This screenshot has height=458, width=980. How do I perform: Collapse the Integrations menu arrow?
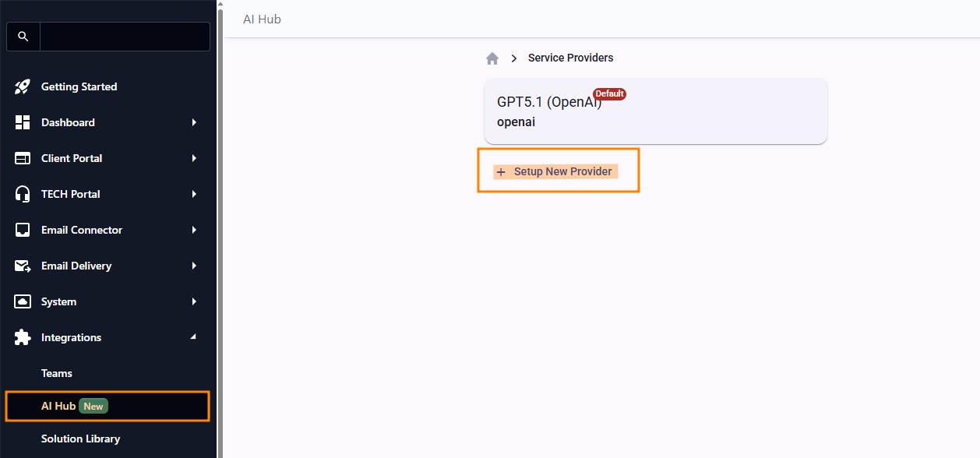(x=194, y=337)
